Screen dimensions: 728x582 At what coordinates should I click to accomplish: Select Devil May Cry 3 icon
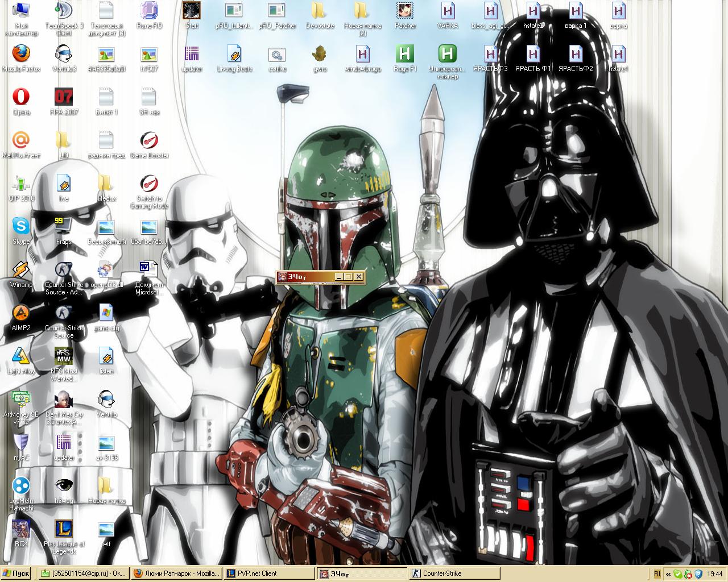coord(64,408)
